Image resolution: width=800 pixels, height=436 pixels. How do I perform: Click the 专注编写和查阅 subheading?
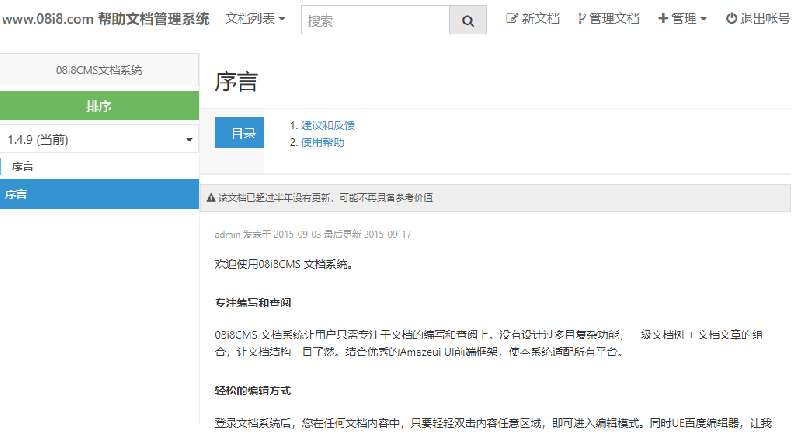(x=253, y=302)
